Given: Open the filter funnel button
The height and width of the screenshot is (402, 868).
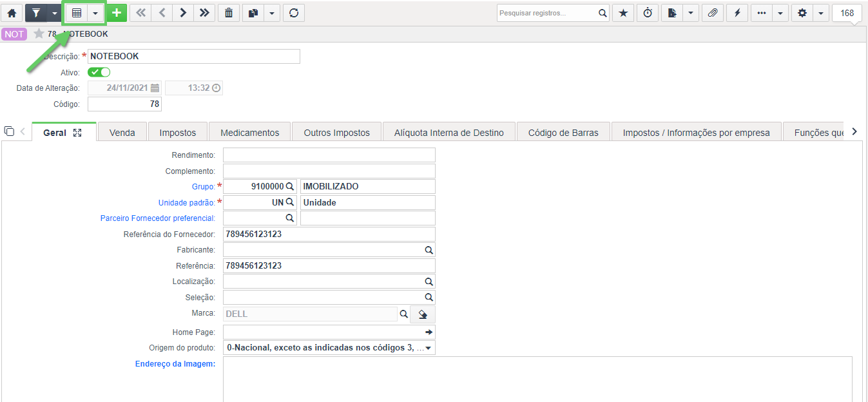Looking at the screenshot, I should pyautogui.click(x=36, y=13).
